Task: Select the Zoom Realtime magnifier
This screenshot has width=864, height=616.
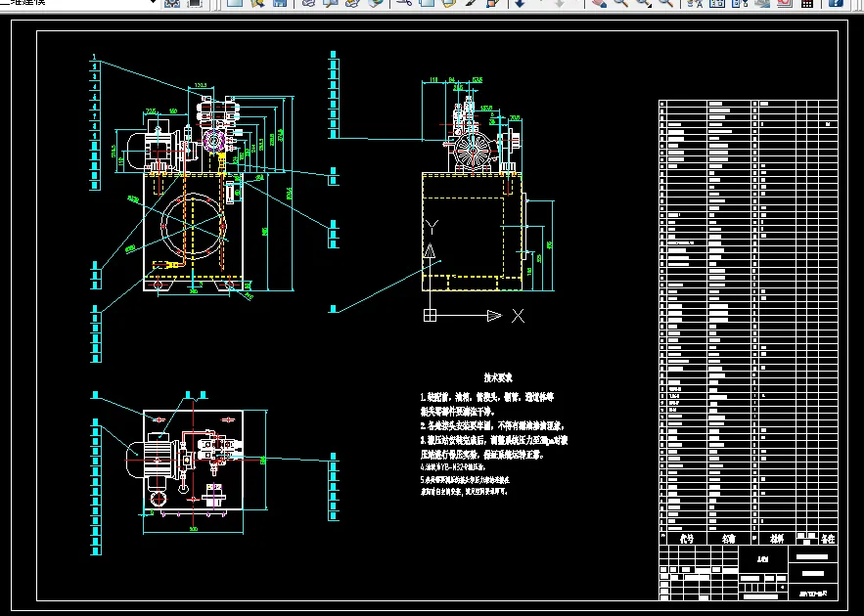Action: pos(621,3)
